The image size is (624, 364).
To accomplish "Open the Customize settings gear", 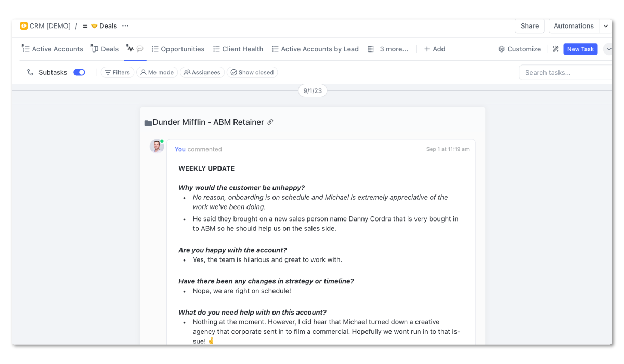I will click(x=518, y=48).
